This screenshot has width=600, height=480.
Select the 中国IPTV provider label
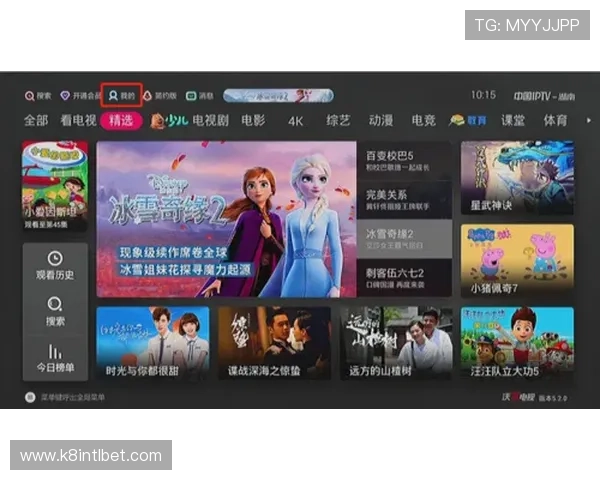[x=544, y=96]
